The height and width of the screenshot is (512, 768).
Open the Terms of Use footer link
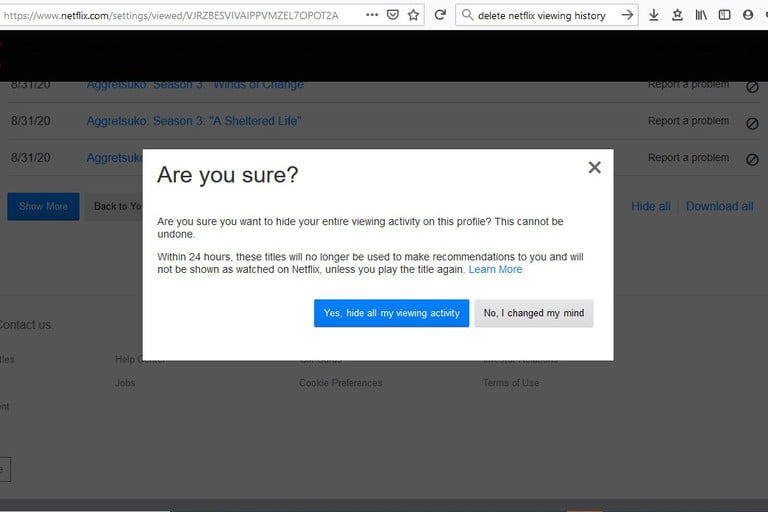(511, 383)
